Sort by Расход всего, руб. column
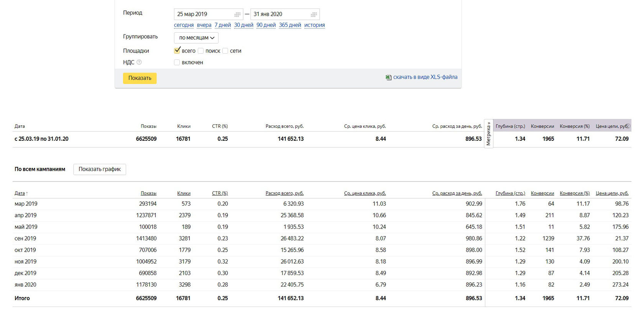This screenshot has width=644, height=310. pos(284,193)
